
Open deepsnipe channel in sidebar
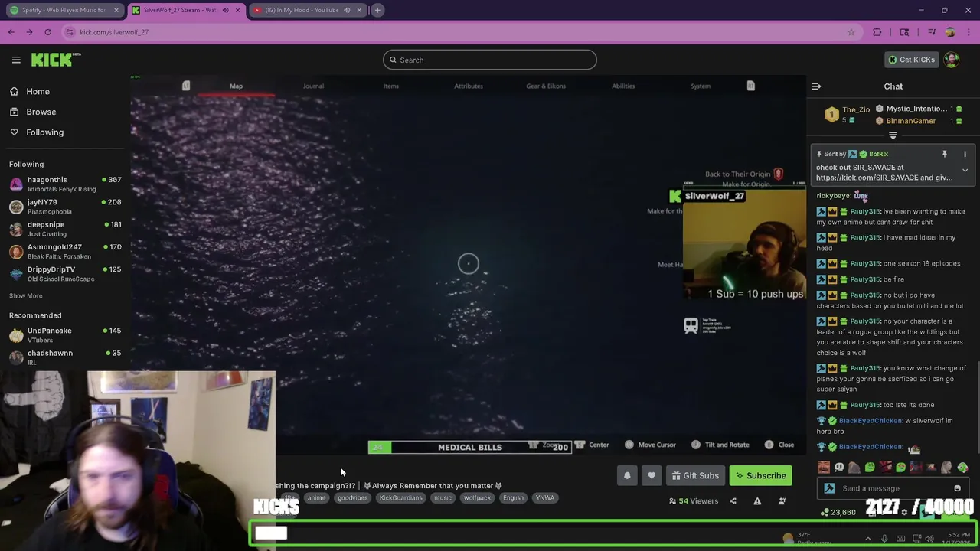64,229
